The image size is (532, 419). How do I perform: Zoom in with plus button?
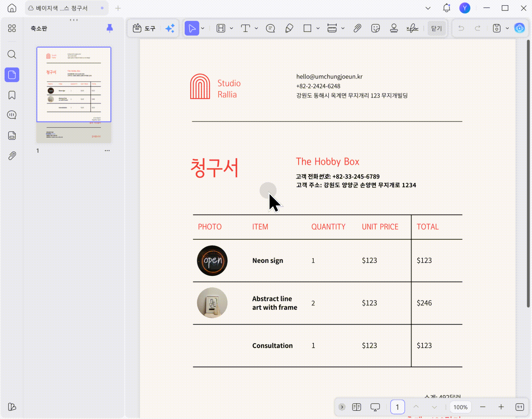tap(501, 407)
